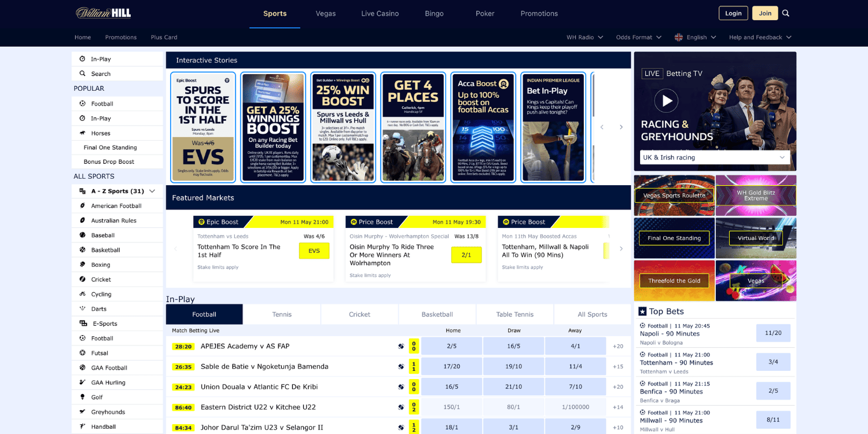Open Bonus Drop Boost in sidebar
Viewport: 868px width, 434px height.
point(117,162)
